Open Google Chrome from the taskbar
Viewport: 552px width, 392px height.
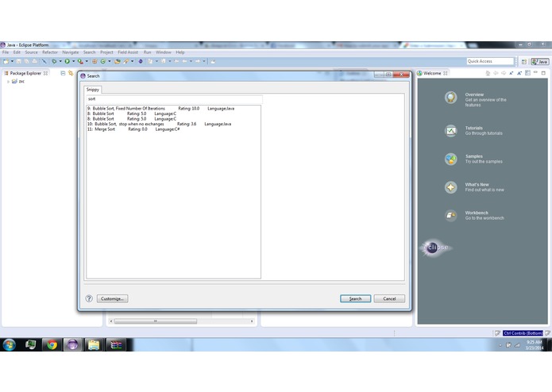(x=52, y=345)
